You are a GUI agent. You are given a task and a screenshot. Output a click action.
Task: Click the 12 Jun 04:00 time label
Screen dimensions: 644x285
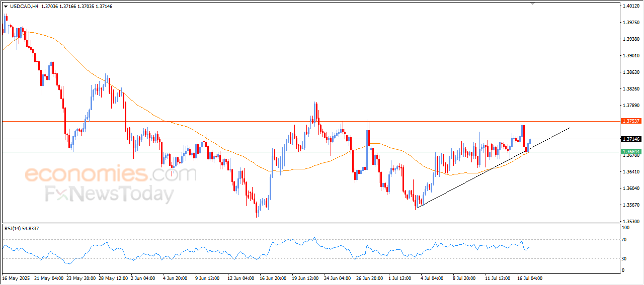[x=242, y=278]
